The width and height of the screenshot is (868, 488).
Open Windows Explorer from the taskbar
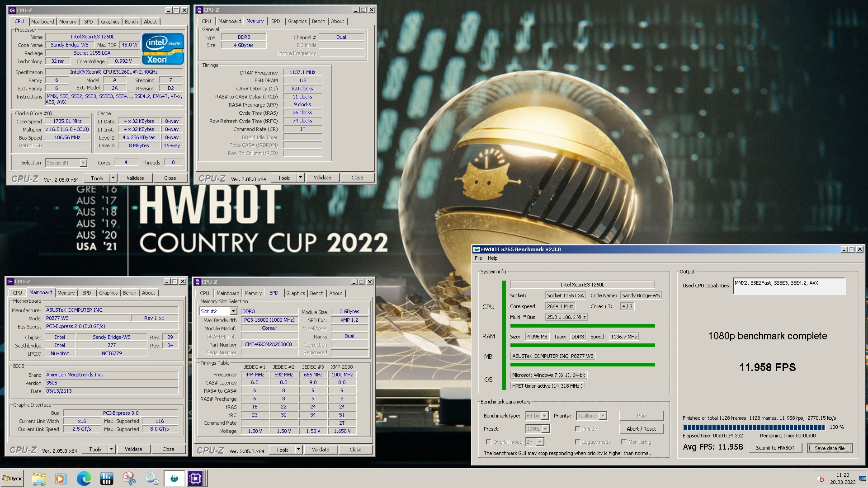point(39,479)
